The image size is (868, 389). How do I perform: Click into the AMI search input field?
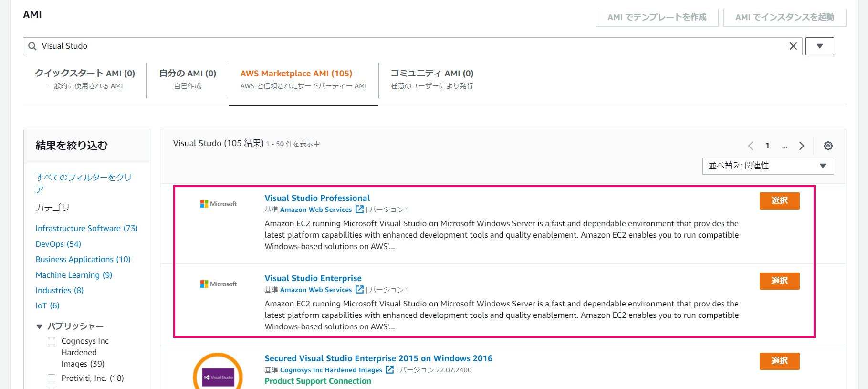pos(413,46)
